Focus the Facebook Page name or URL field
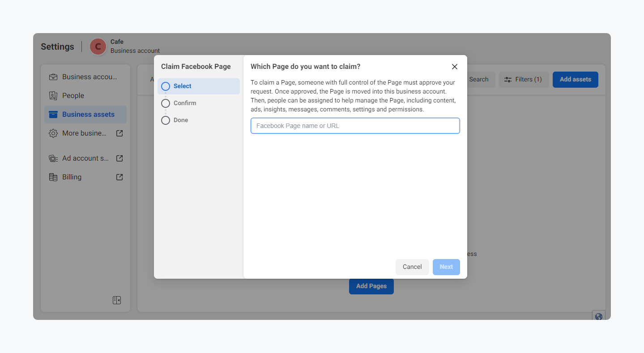This screenshot has height=353, width=644. [355, 126]
